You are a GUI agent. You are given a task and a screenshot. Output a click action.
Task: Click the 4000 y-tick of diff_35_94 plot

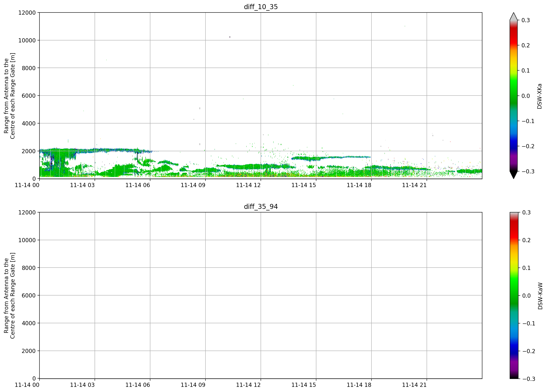tap(29, 323)
